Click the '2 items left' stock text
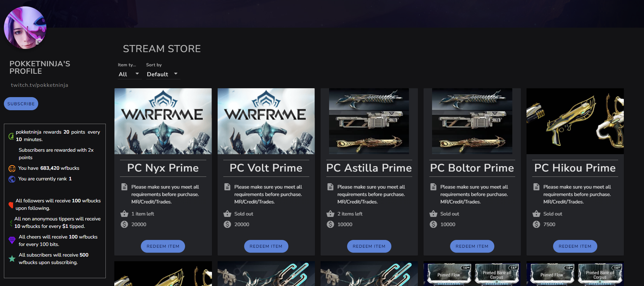The width and height of the screenshot is (644, 286). (350, 214)
